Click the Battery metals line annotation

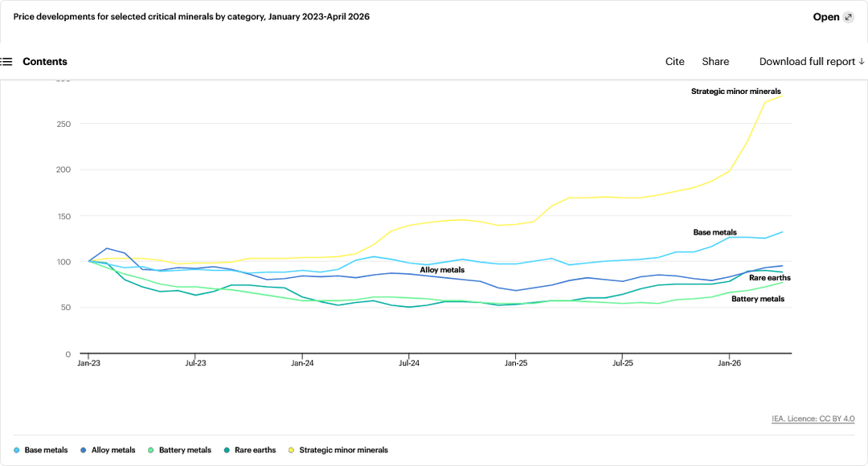758,299
